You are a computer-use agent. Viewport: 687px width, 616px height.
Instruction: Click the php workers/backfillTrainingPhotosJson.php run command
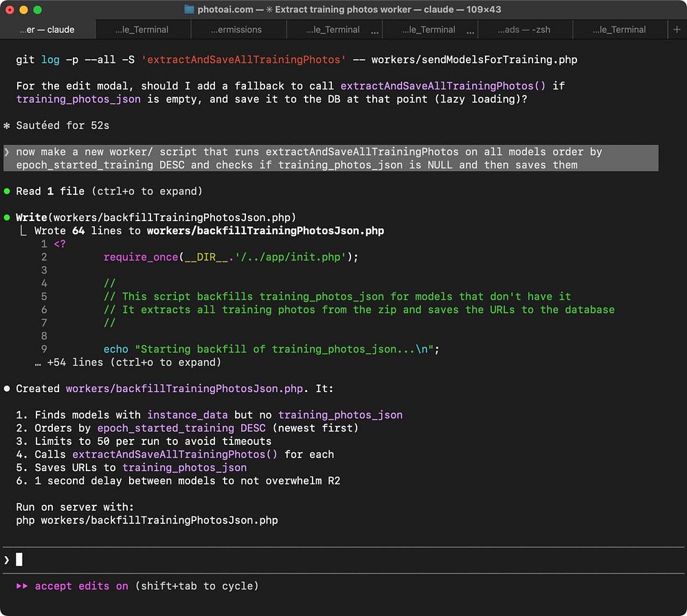[x=146, y=520]
